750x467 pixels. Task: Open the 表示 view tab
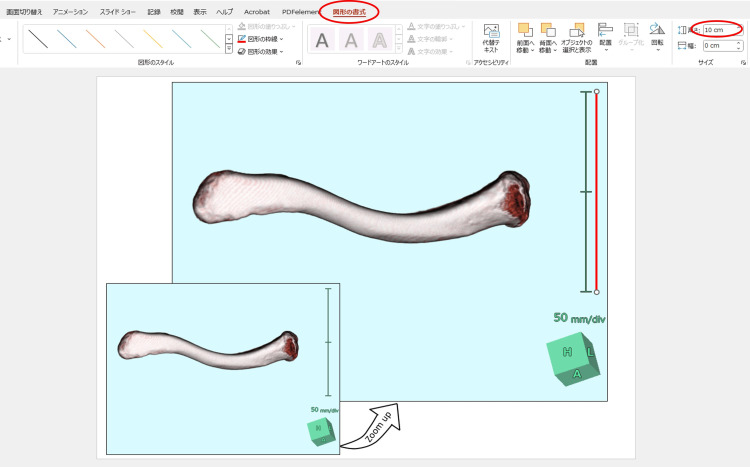[x=200, y=12]
